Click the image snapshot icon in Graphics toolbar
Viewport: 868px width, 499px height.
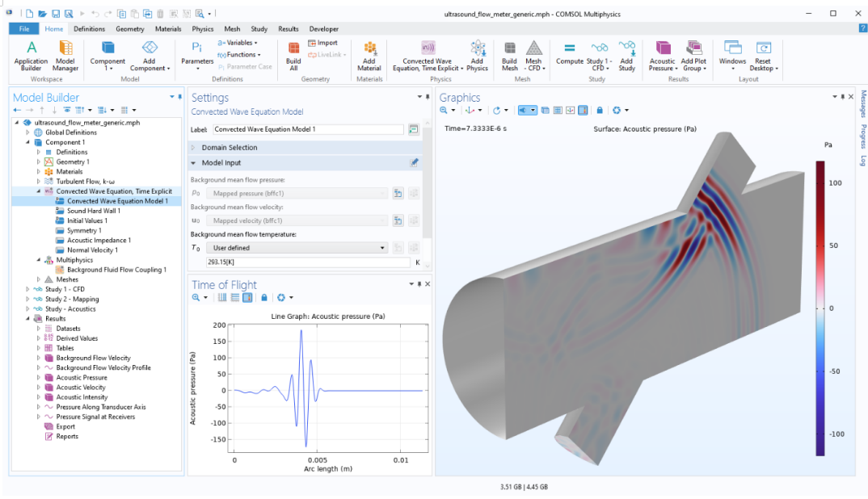coord(617,110)
